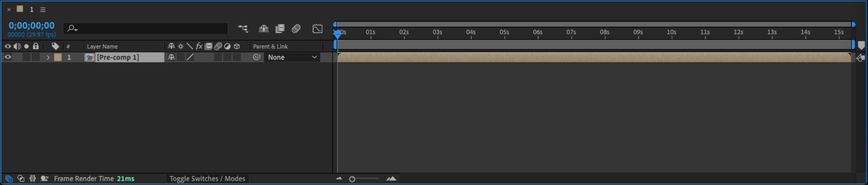Adjust the timeline zoom slider
868x185 pixels.
[364, 179]
